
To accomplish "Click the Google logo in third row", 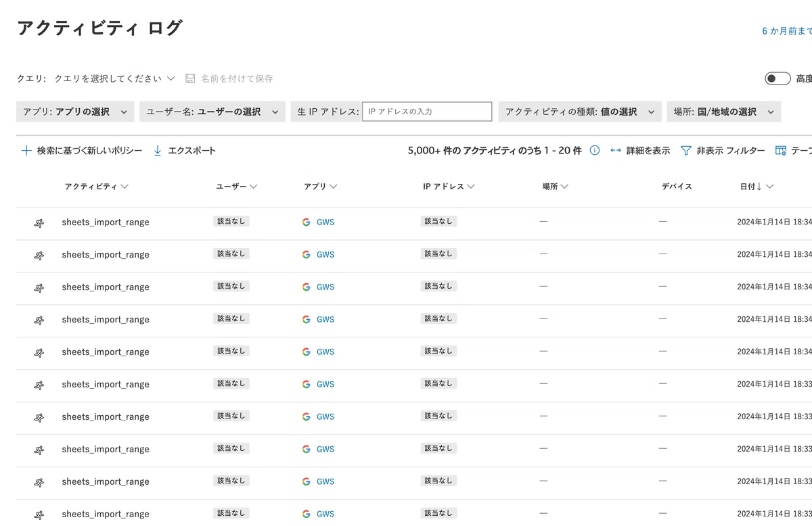I will tap(307, 287).
